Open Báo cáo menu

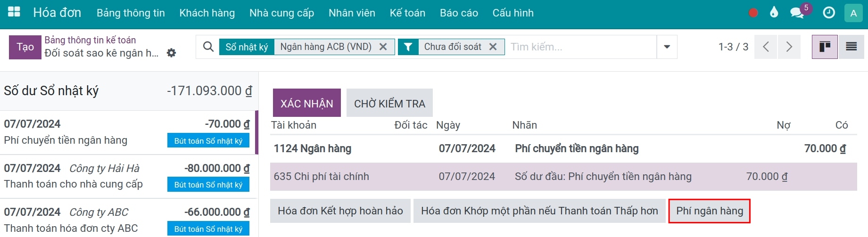tap(459, 13)
